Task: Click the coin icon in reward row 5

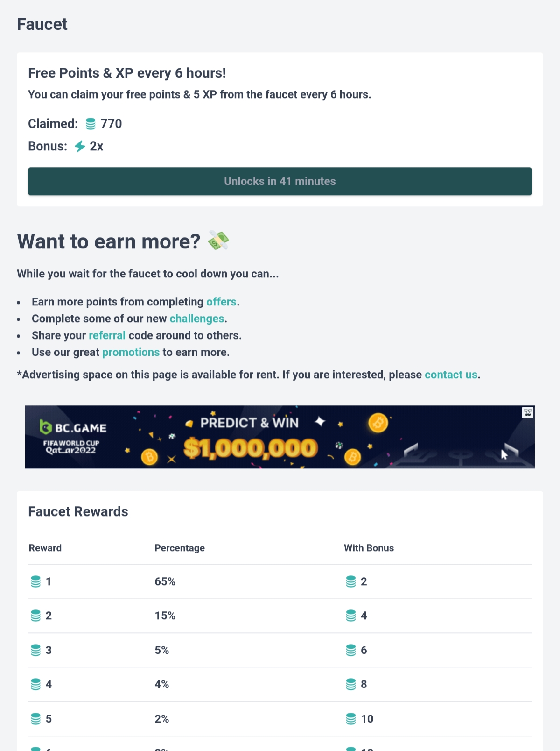Action: pyautogui.click(x=35, y=719)
